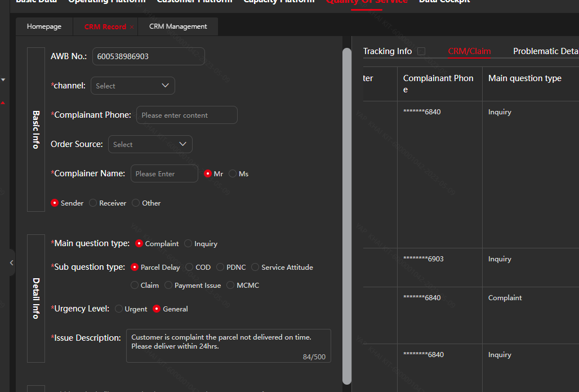The width and height of the screenshot is (579, 392).
Task: Open the CRM Management tab
Action: 178,26
